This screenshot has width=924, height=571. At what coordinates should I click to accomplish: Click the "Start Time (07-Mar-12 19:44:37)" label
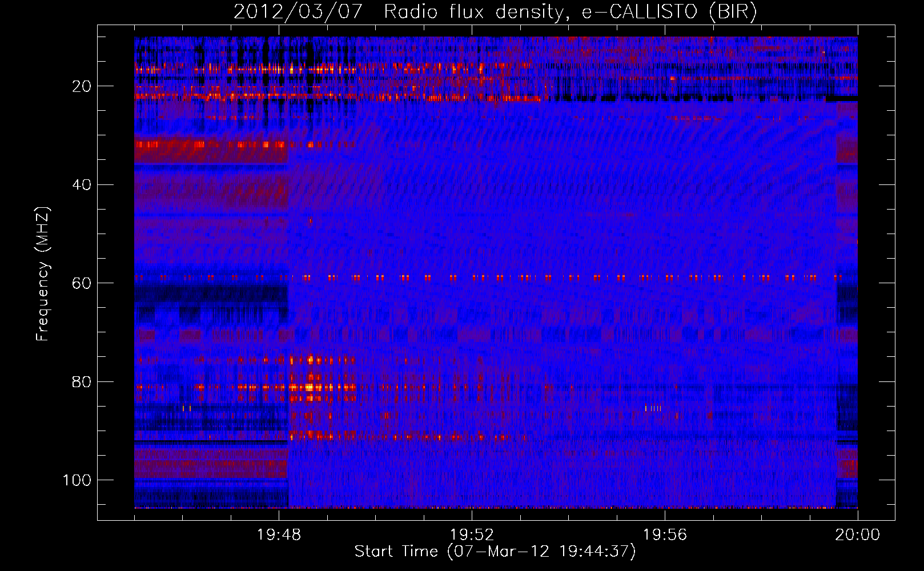495,552
